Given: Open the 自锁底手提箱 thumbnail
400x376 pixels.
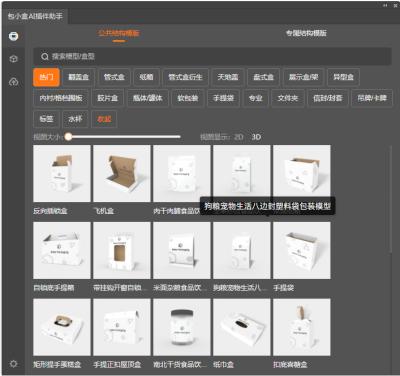Looking at the screenshot, I should [x=62, y=250].
